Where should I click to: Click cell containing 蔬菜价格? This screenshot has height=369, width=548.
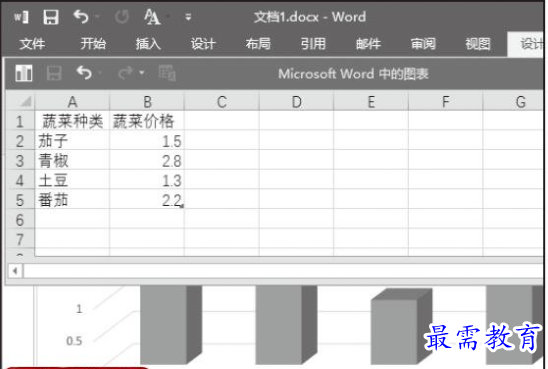click(147, 121)
